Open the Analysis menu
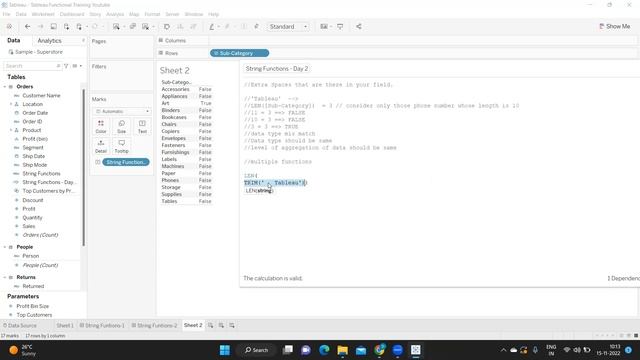Image resolution: width=640 pixels, height=360 pixels. point(115,14)
